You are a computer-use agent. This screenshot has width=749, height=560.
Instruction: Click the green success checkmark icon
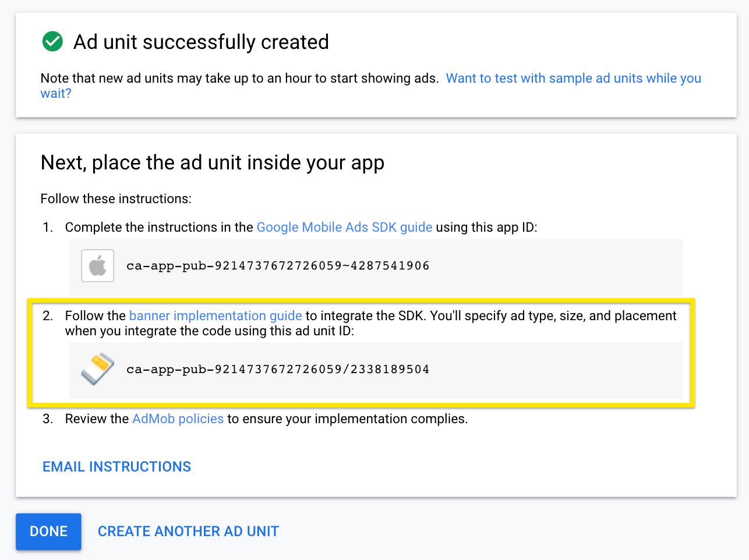[x=52, y=41]
